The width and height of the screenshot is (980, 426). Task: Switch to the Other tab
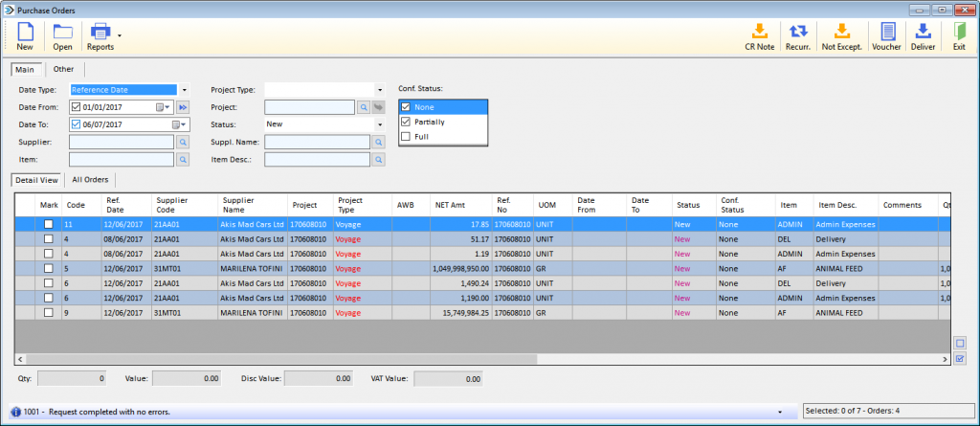(x=64, y=70)
